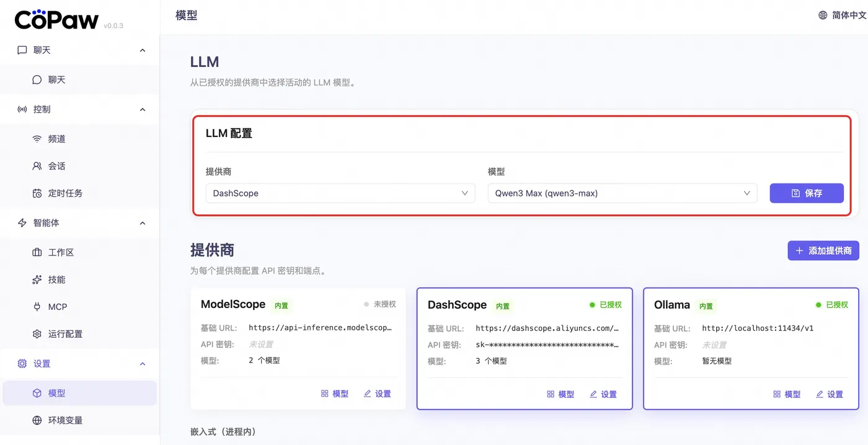The height and width of the screenshot is (445, 868).
Task: Click the 内置 tag on DashScope card
Action: (x=503, y=306)
